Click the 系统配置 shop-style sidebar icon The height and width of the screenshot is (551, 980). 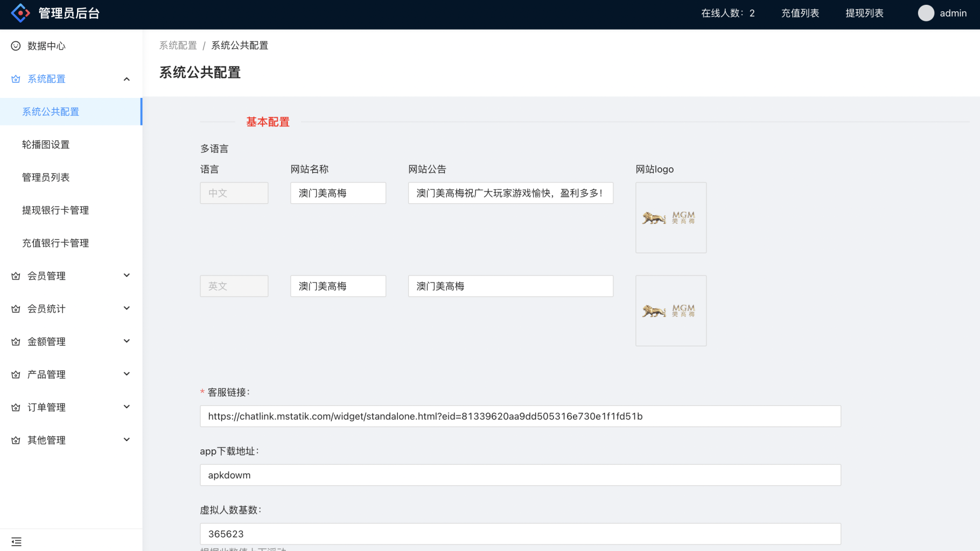tap(16, 79)
